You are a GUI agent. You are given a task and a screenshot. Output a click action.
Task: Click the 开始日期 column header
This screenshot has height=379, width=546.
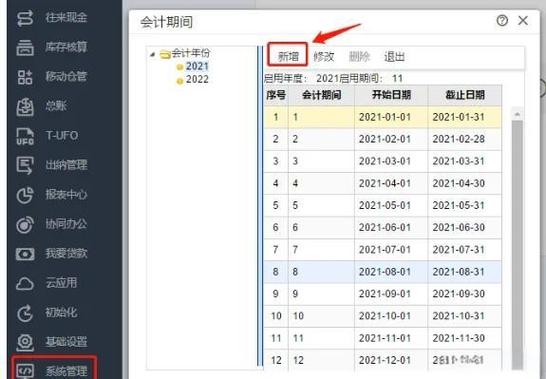(391, 95)
